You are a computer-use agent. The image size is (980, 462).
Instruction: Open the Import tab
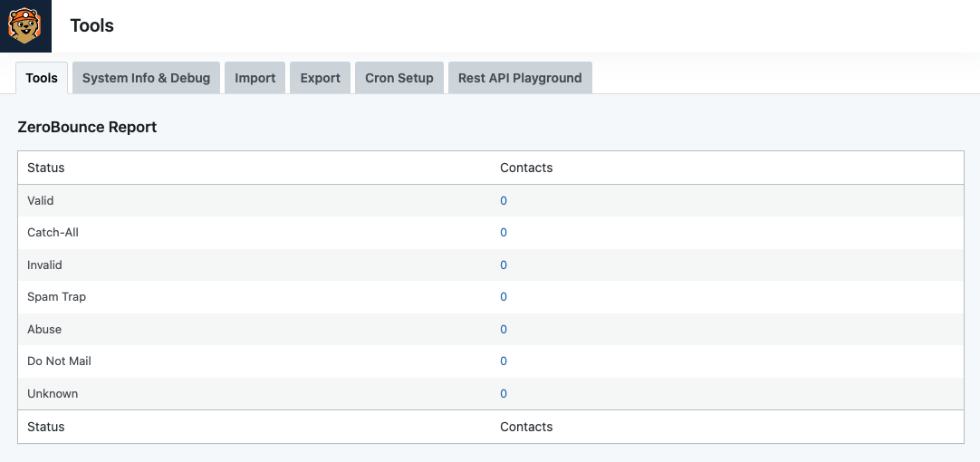[x=255, y=78]
